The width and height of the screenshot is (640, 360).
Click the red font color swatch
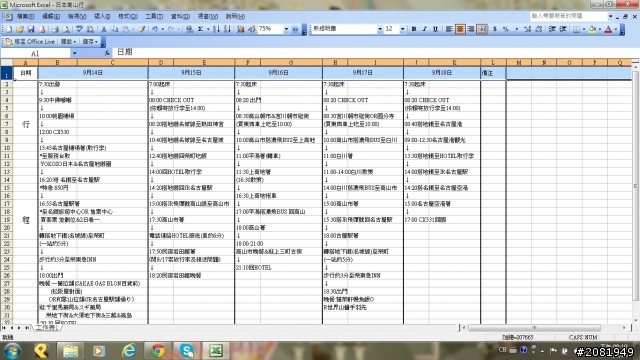[608, 29]
